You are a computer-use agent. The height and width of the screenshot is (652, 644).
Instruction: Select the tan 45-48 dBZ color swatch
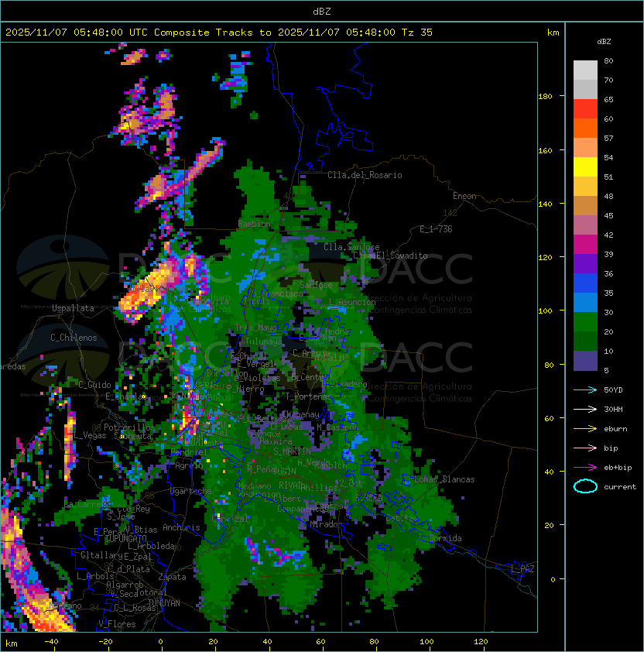tap(585, 206)
